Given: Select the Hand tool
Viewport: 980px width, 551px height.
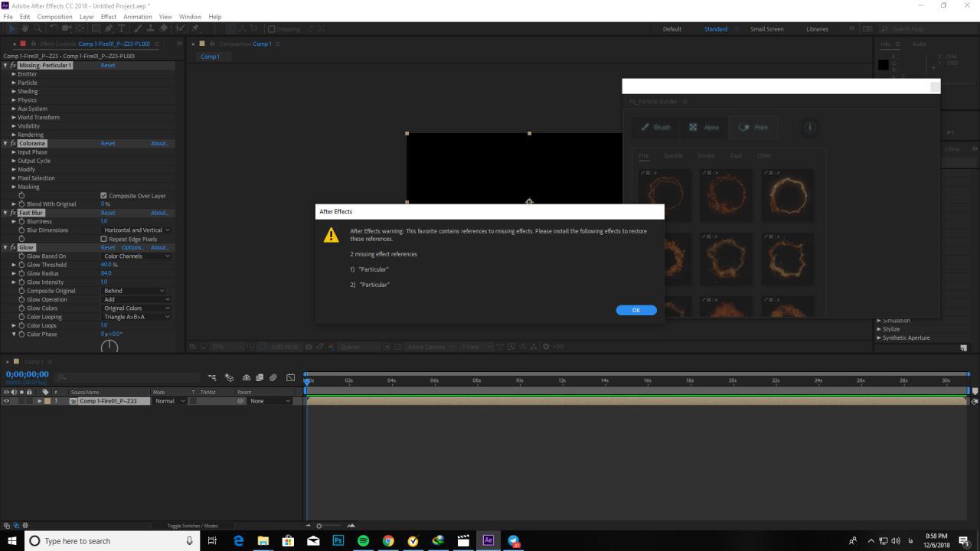Looking at the screenshot, I should (24, 28).
